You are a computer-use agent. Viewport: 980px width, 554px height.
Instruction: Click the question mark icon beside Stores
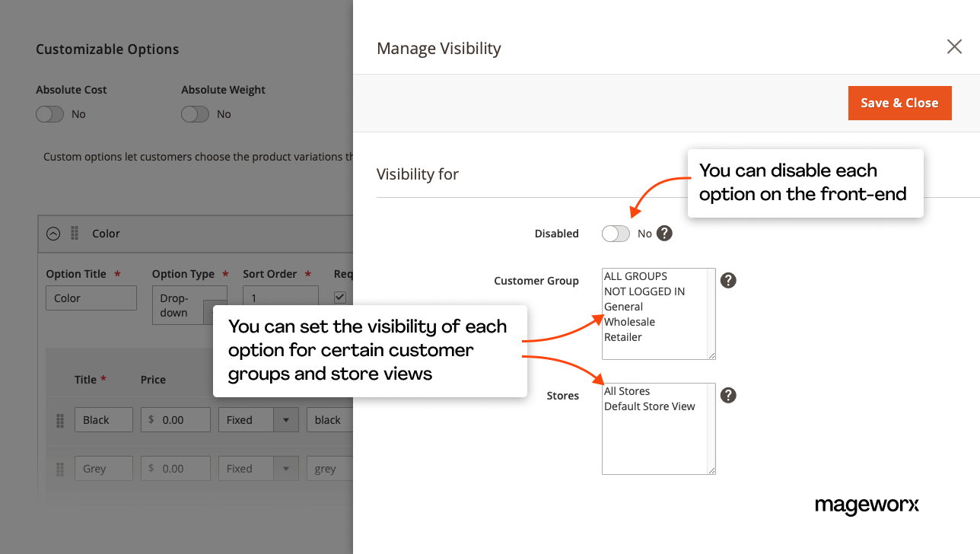pyautogui.click(x=728, y=395)
